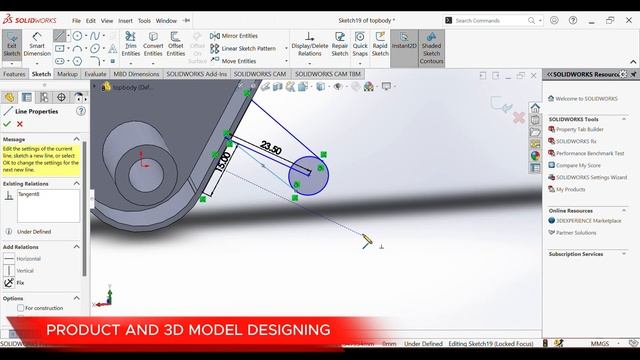Select the Straight Slot tool
Screen dimensions: 640x360
pyautogui.click(x=60, y=61)
